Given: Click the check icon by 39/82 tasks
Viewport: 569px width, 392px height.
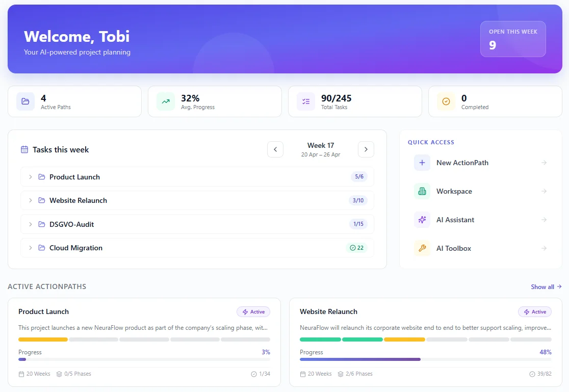Looking at the screenshot, I should click(532, 374).
